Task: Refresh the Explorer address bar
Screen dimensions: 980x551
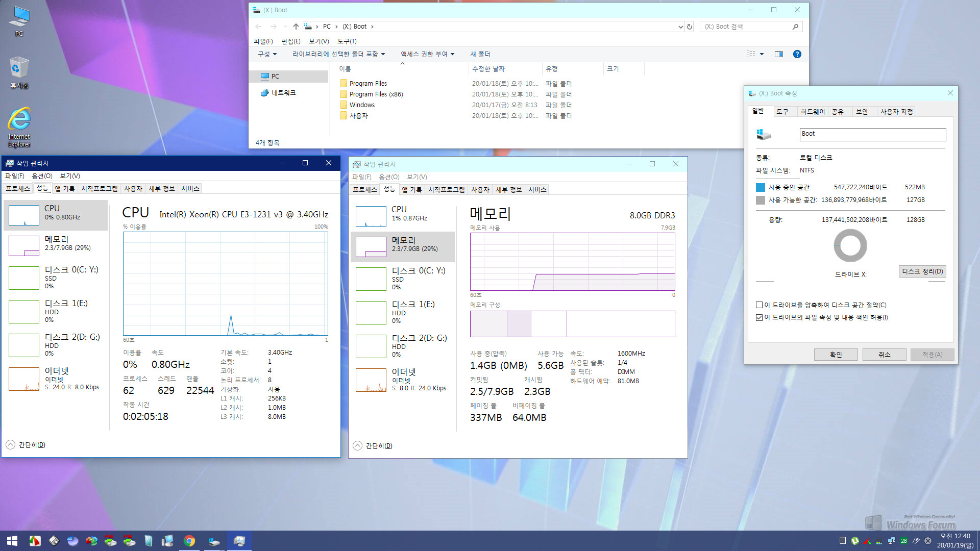Action: pos(690,27)
